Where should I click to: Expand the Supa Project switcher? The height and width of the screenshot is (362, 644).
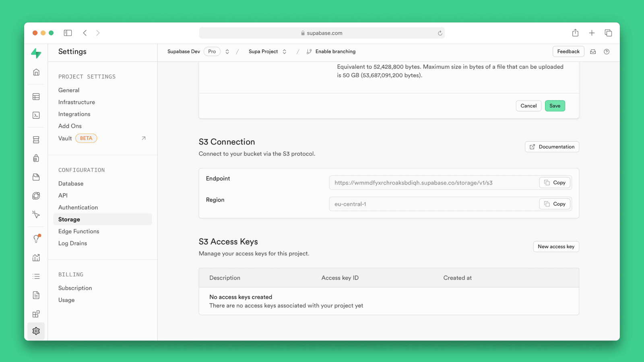coord(285,51)
